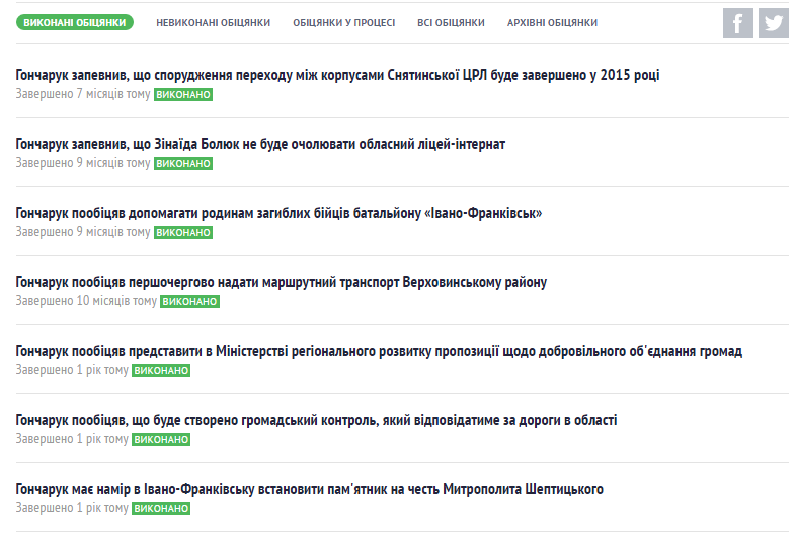795x537 pixels.
Task: Select the Виконані обіцянки tab
Action: (x=75, y=22)
